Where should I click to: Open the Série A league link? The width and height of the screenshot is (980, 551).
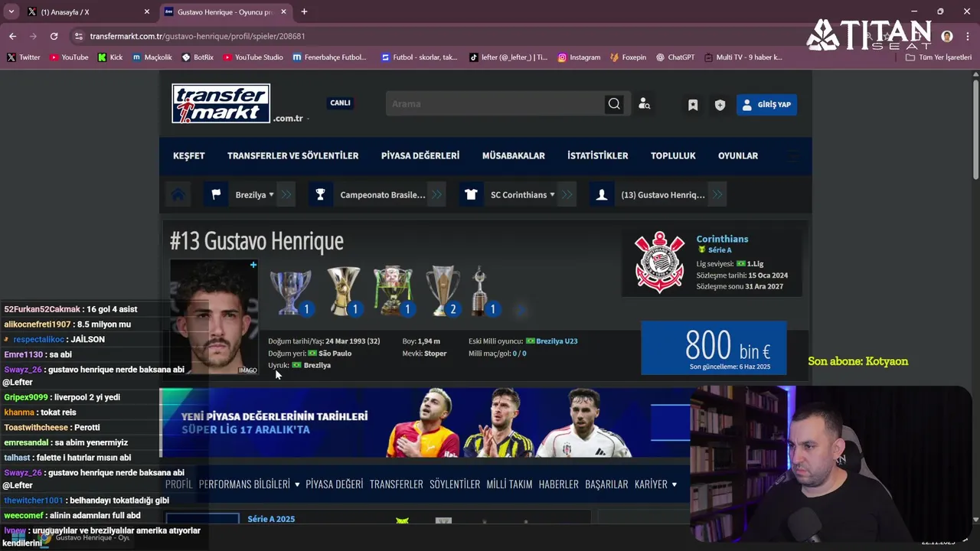coord(720,250)
